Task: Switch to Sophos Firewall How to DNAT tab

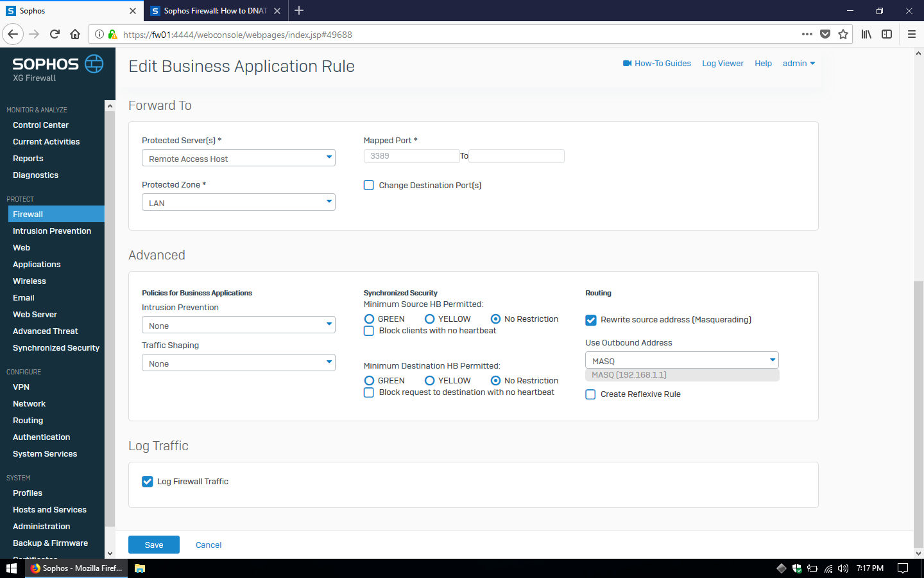Action: pos(214,11)
